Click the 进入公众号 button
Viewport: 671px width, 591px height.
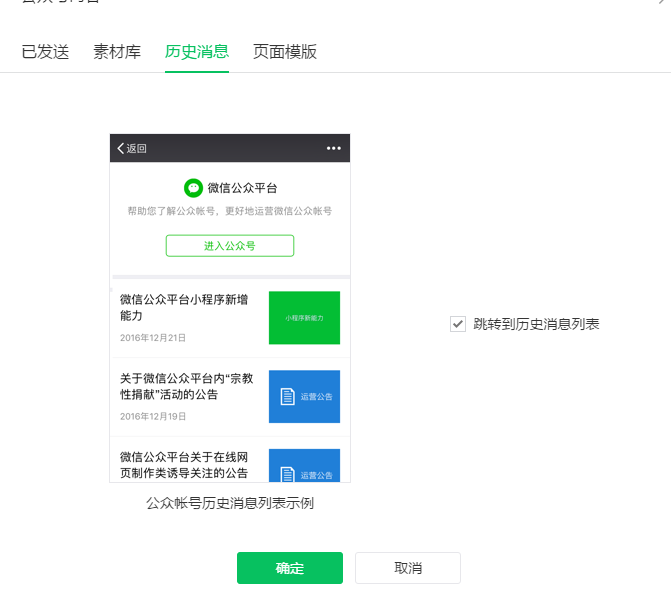click(x=230, y=246)
